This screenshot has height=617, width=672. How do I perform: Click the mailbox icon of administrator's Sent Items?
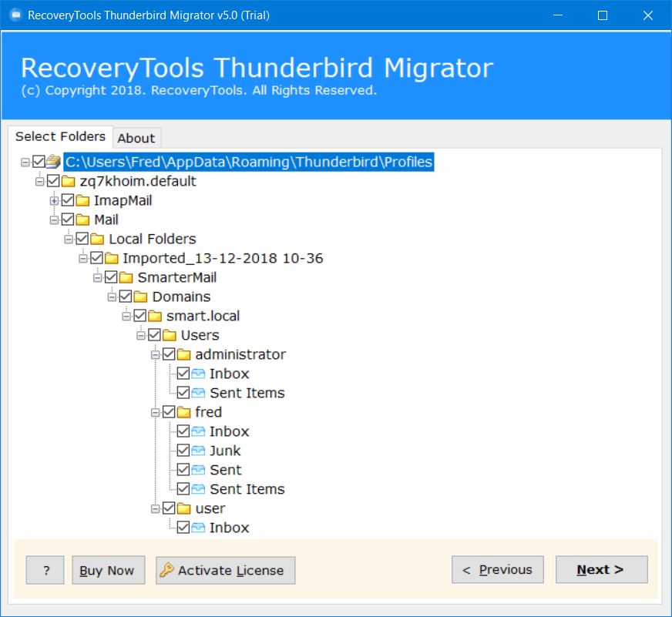[198, 393]
